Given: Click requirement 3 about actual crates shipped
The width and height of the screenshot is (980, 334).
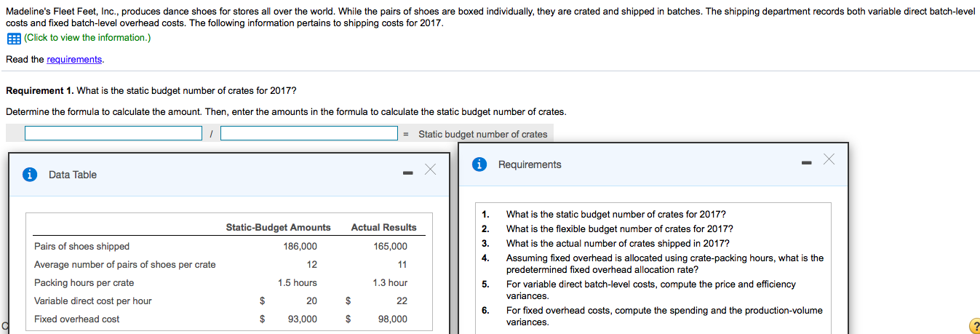Looking at the screenshot, I should point(618,244).
